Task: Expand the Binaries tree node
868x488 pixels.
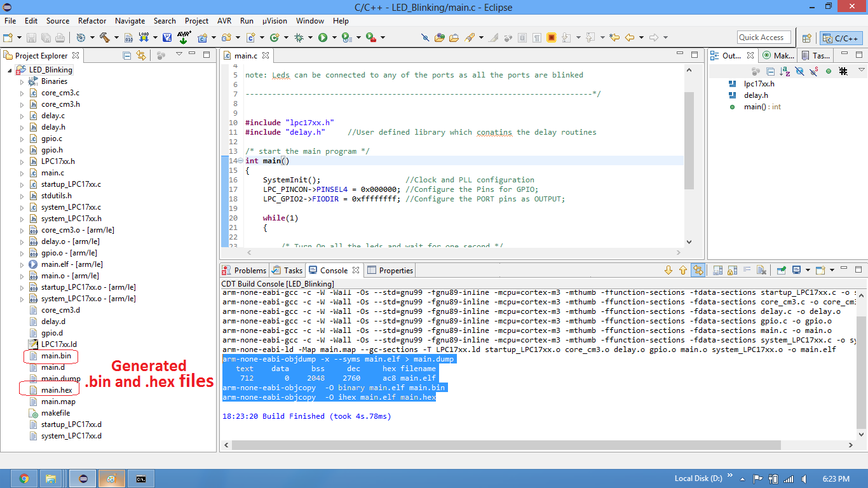Action: (x=22, y=81)
